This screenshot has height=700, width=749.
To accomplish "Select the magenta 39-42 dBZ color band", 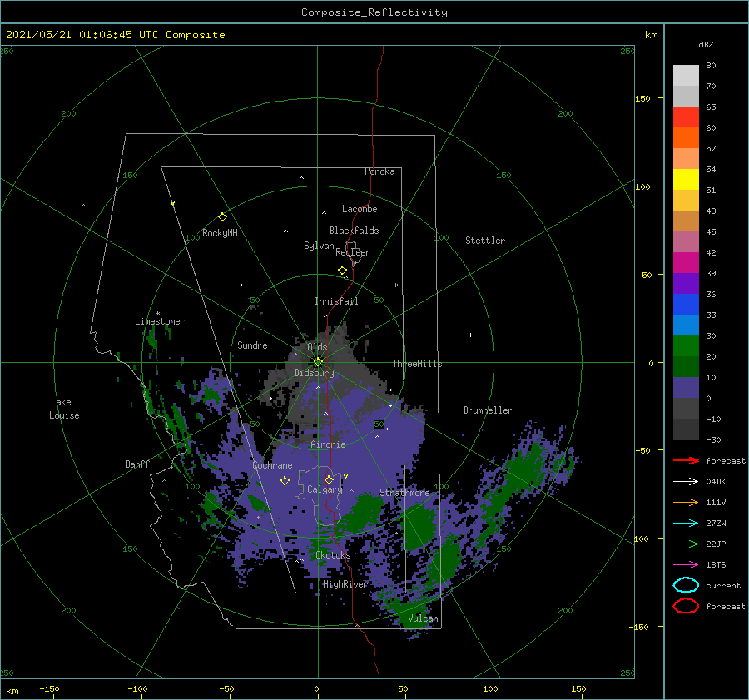I will click(x=686, y=263).
